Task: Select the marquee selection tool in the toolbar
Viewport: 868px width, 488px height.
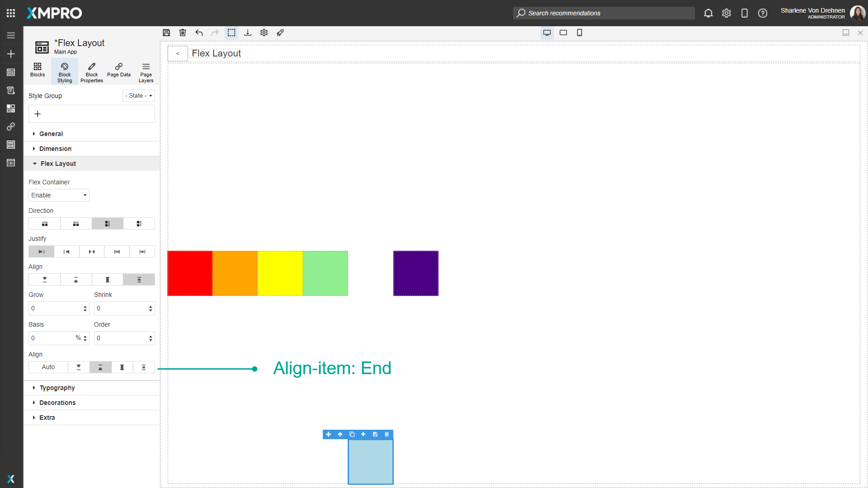Action: point(232,33)
